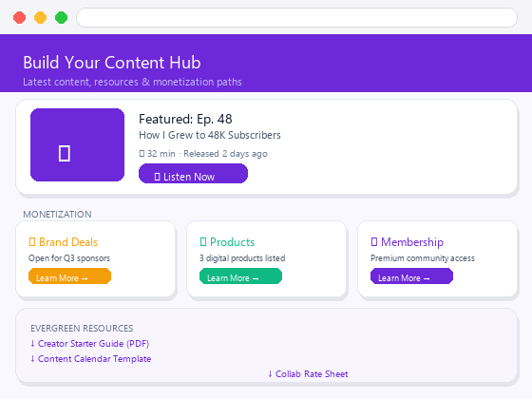Learn more about Brand Deals

69,275
